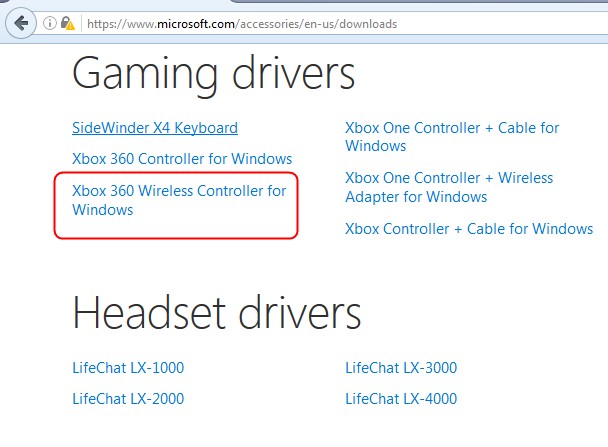This screenshot has height=447, width=608.
Task: Open LifeChat LX-4000 driver link
Action: (401, 399)
